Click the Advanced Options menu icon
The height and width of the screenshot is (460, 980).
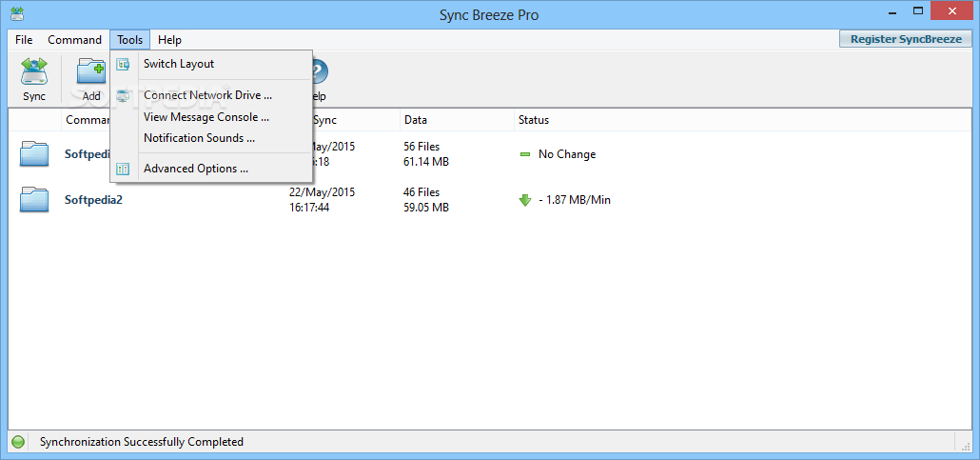tap(123, 169)
